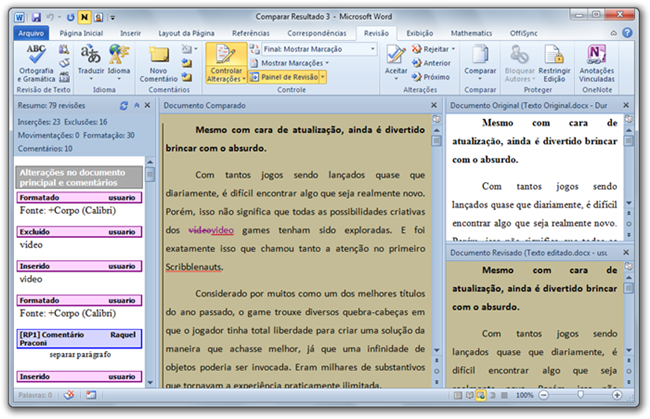This screenshot has height=419, width=650.
Task: Switch to Web Layout view icon
Action: point(481,395)
